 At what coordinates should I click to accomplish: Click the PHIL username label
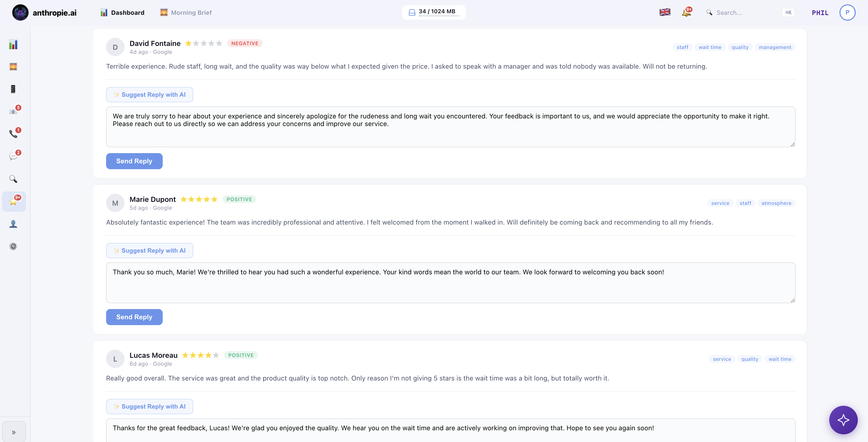coord(820,13)
